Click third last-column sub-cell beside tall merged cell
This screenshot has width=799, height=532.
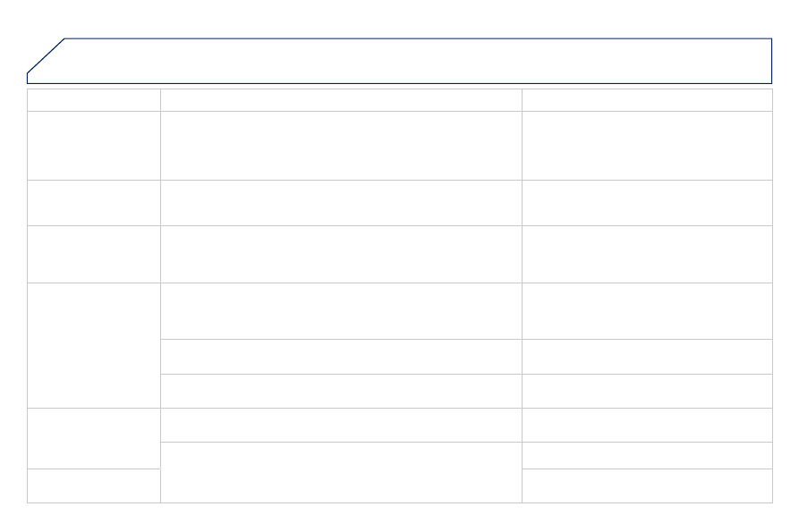tap(647, 391)
